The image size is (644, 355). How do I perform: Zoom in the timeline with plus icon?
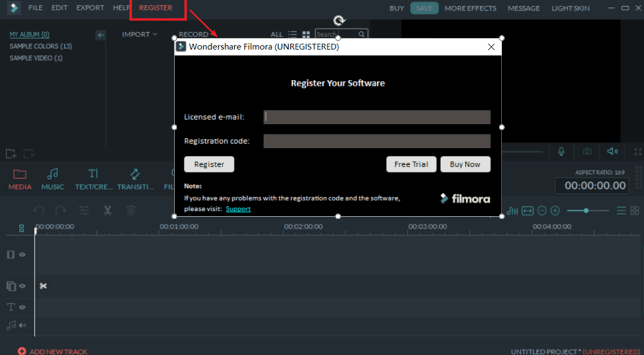(x=555, y=211)
